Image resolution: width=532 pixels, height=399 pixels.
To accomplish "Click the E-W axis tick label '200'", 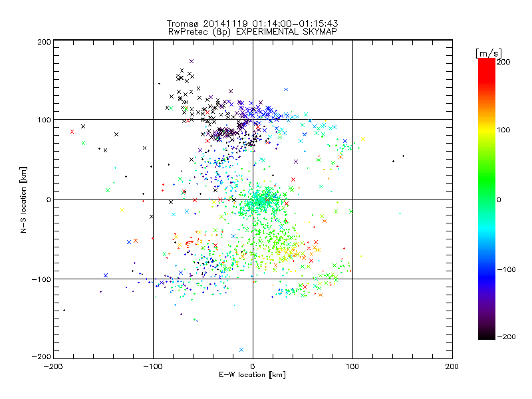I will coord(452,366).
